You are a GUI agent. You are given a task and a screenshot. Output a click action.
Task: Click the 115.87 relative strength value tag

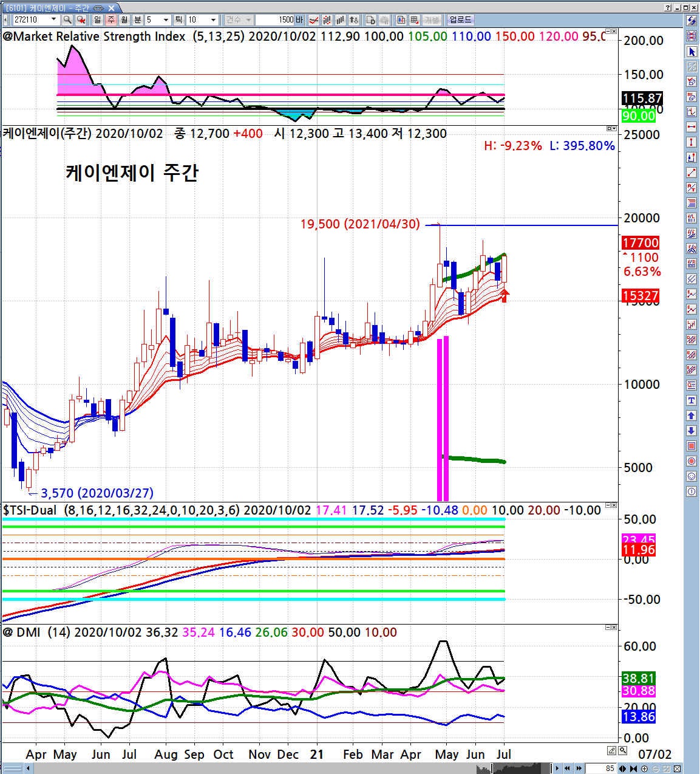click(x=642, y=98)
